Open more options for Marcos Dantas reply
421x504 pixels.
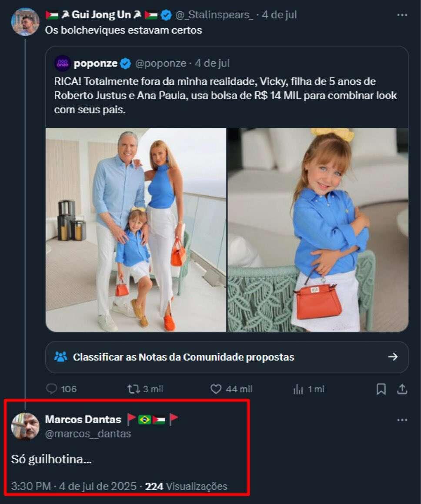coord(402,420)
